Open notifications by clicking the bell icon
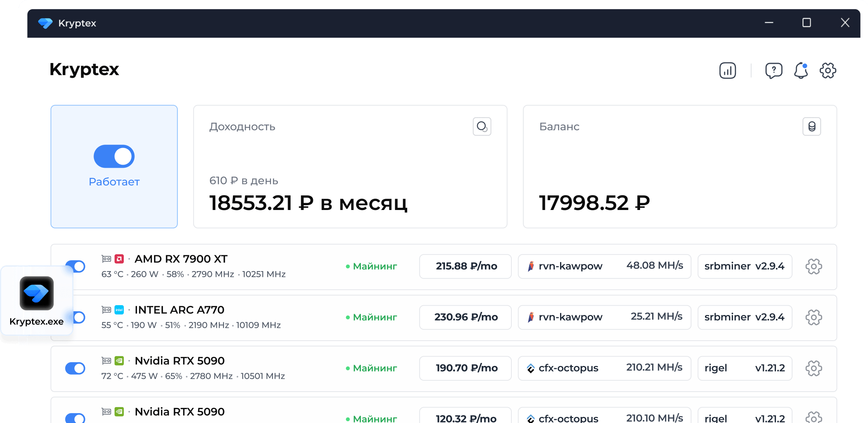 click(801, 70)
